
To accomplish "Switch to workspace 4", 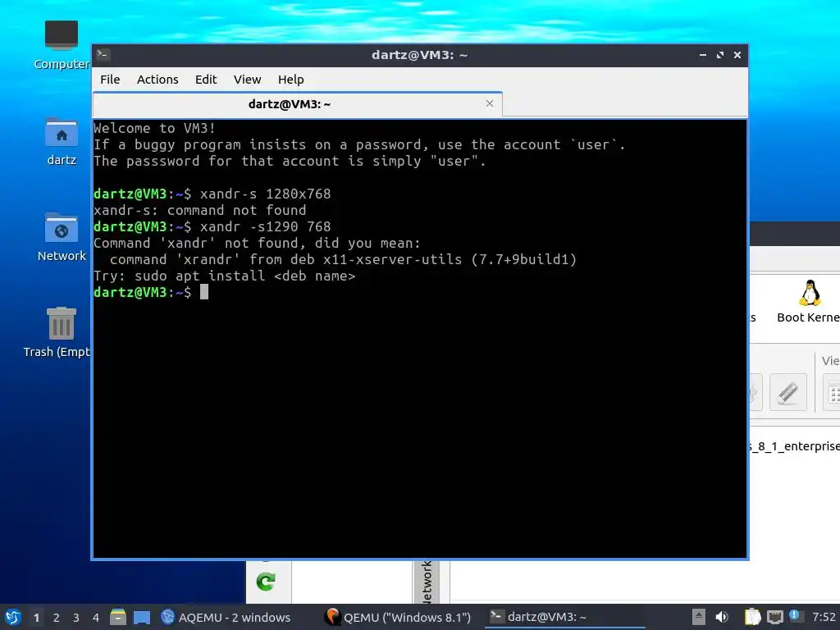I will 96,618.
